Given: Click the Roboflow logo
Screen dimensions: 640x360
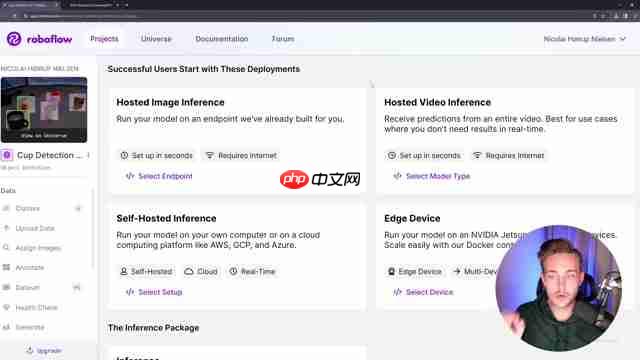Looking at the screenshot, I should pyautogui.click(x=39, y=39).
